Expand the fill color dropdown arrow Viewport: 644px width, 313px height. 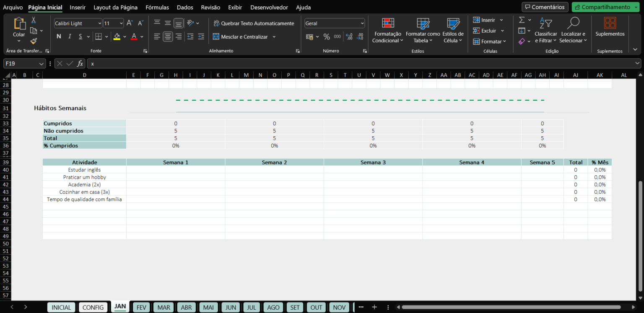click(x=124, y=37)
